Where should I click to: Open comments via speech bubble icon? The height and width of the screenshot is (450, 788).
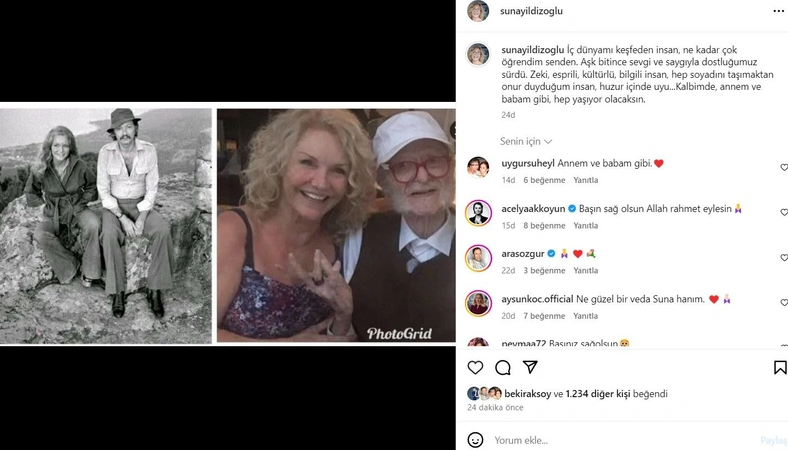coord(503,368)
